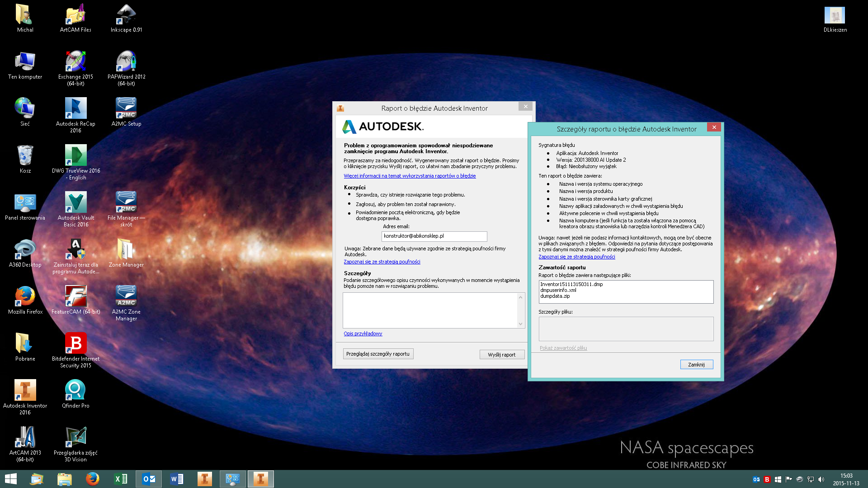Open the Sieć network icon
This screenshot has height=488, width=868.
pos(25,112)
